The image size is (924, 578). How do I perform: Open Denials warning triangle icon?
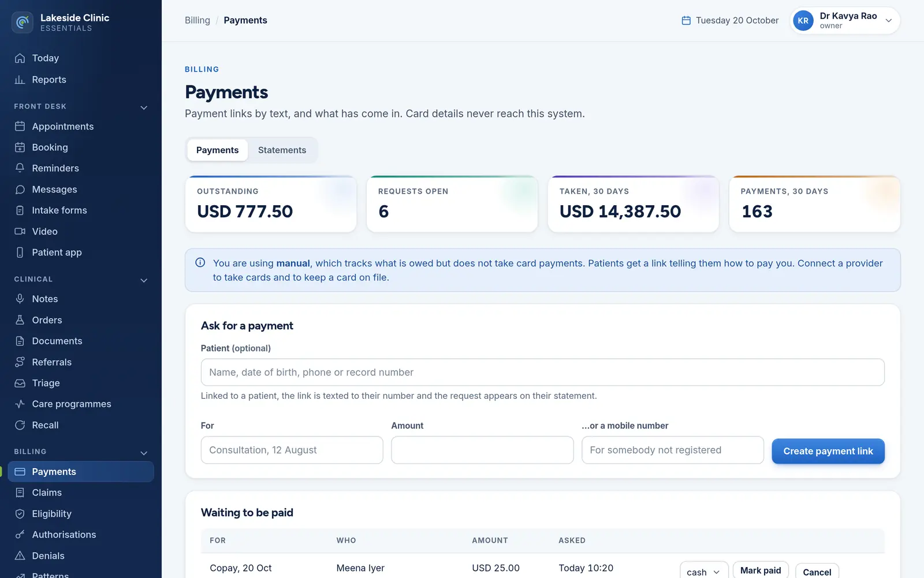click(x=20, y=556)
